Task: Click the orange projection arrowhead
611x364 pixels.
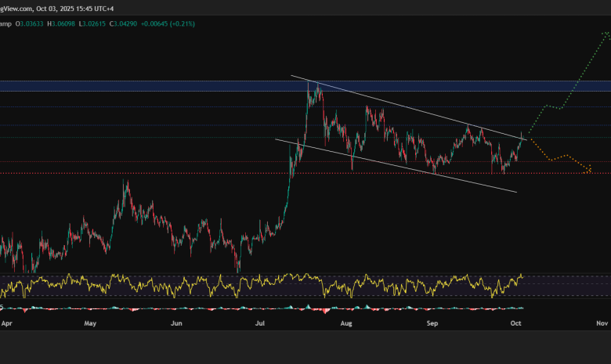Action: pos(590,171)
